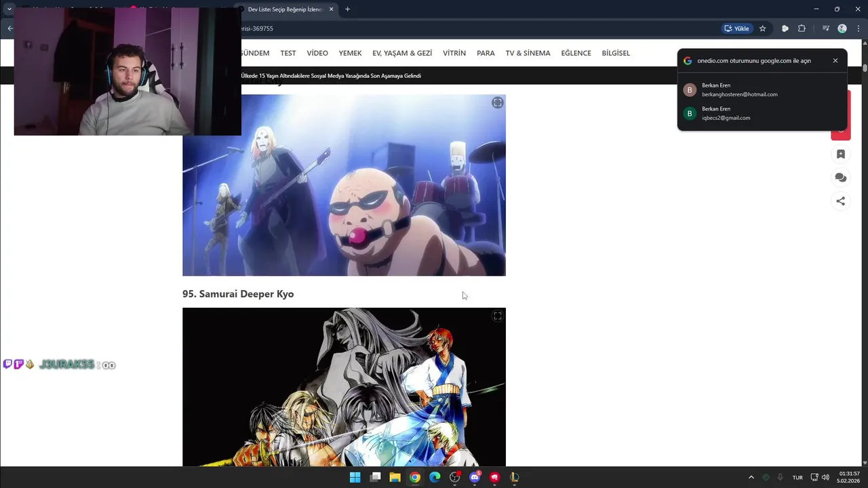Click the extension icon left of the puzzle piece
This screenshot has height=488, width=868.
click(785, 28)
